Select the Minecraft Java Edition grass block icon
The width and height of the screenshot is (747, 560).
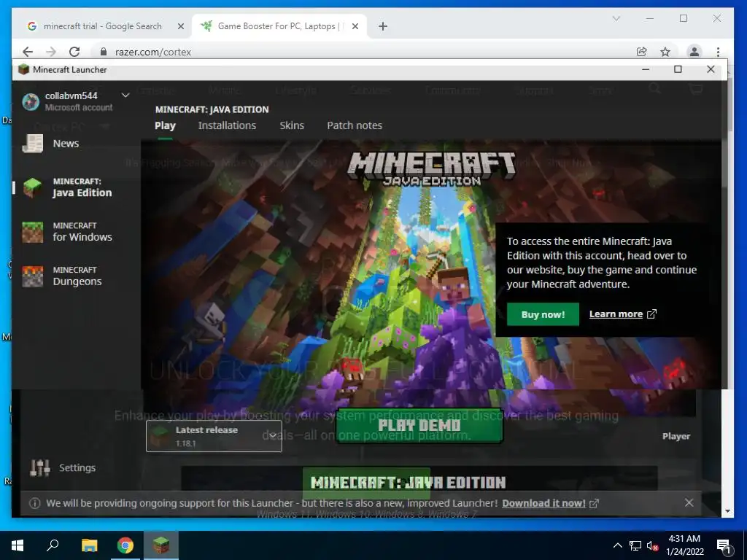coord(32,187)
